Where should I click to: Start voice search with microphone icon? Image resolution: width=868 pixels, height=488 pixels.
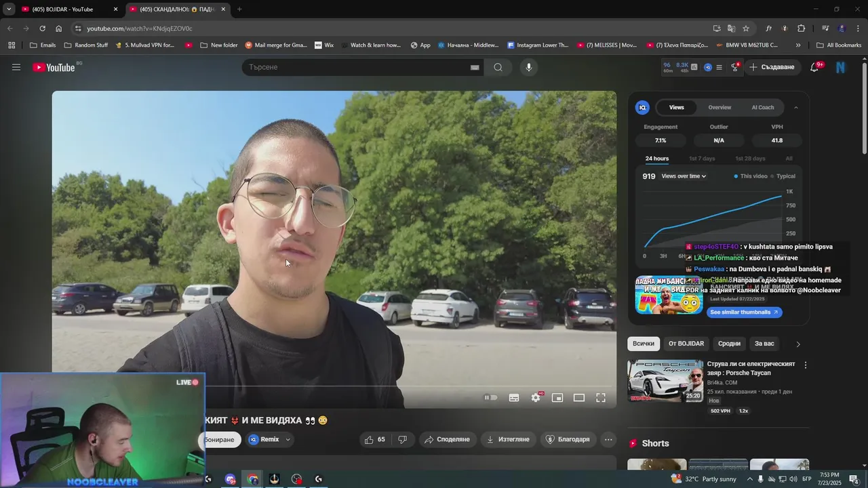[529, 67]
